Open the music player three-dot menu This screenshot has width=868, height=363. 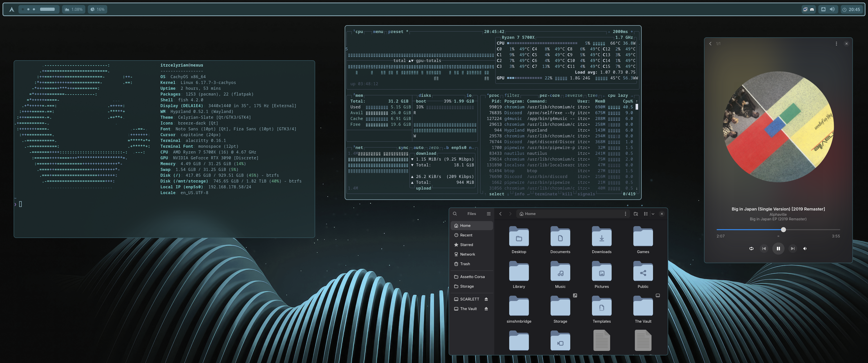coord(836,43)
